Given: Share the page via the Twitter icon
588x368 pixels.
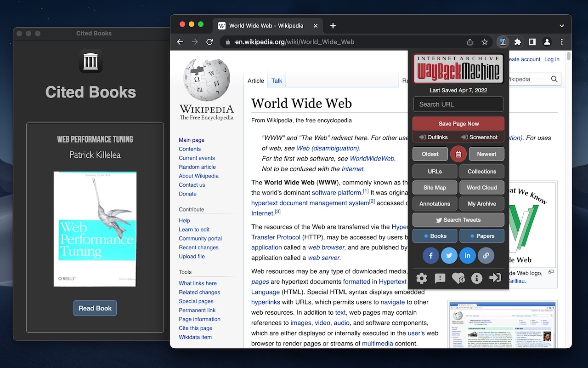Looking at the screenshot, I should pyautogui.click(x=449, y=255).
